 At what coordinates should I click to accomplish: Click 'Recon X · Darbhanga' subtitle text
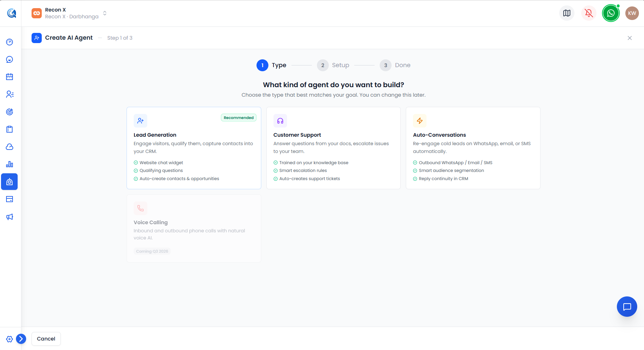pyautogui.click(x=72, y=17)
